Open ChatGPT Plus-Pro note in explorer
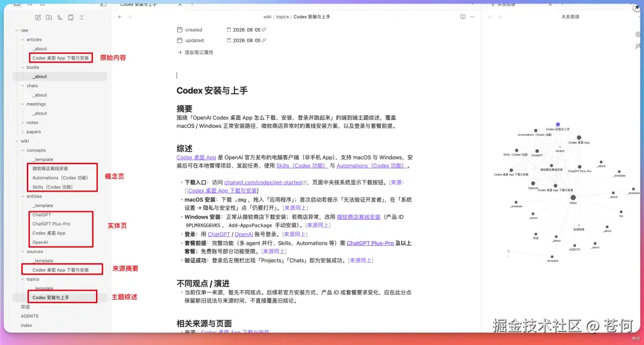644x345 pixels. pyautogui.click(x=51, y=224)
